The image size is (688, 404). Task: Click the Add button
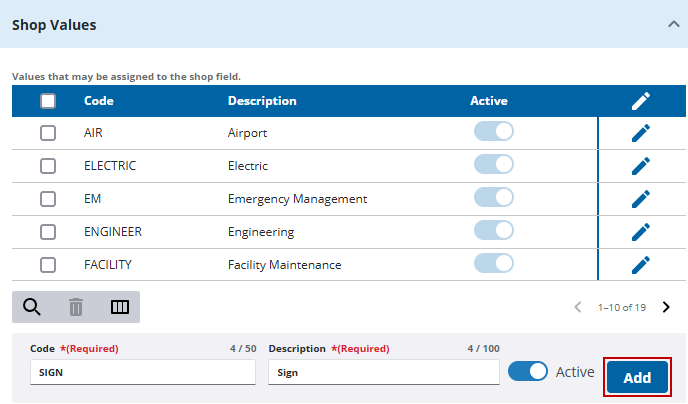[x=637, y=377]
